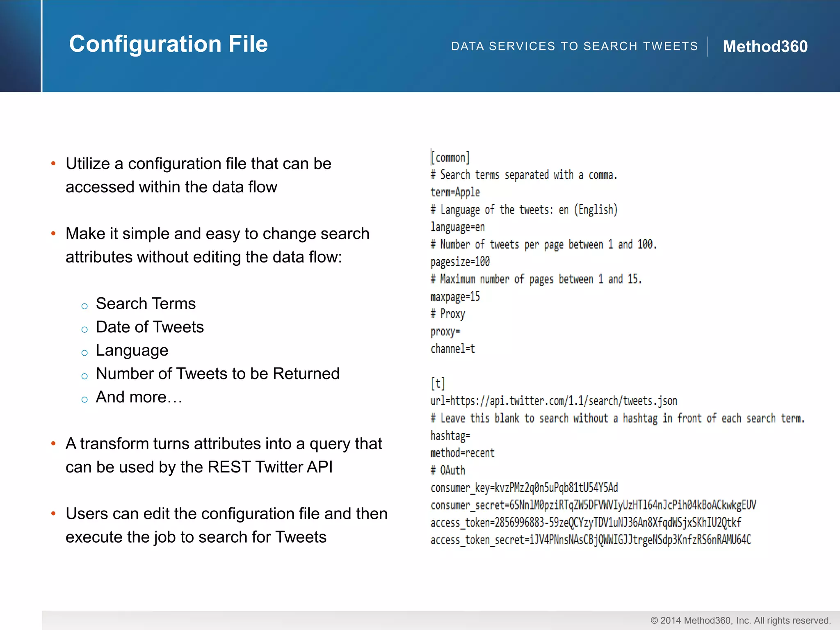Click the 'term=Apple' config line

coord(455,192)
